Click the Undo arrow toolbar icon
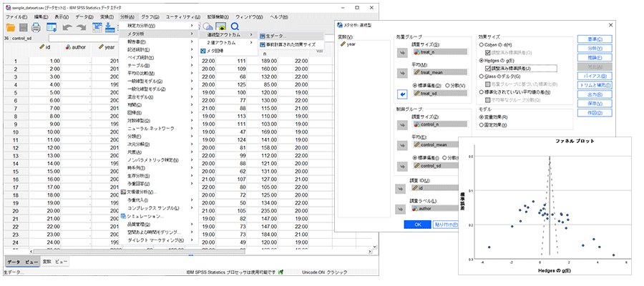The image size is (644, 286). pyautogui.click(x=69, y=27)
